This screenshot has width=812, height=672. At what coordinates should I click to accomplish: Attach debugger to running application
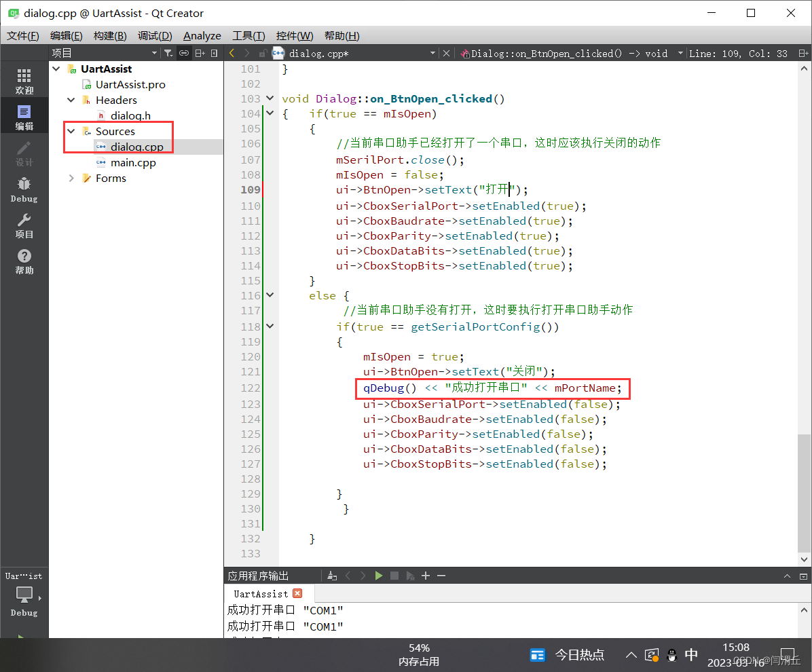(410, 576)
